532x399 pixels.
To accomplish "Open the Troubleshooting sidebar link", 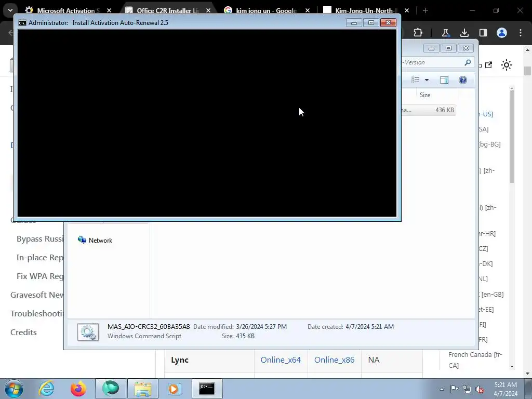I will [37, 313].
